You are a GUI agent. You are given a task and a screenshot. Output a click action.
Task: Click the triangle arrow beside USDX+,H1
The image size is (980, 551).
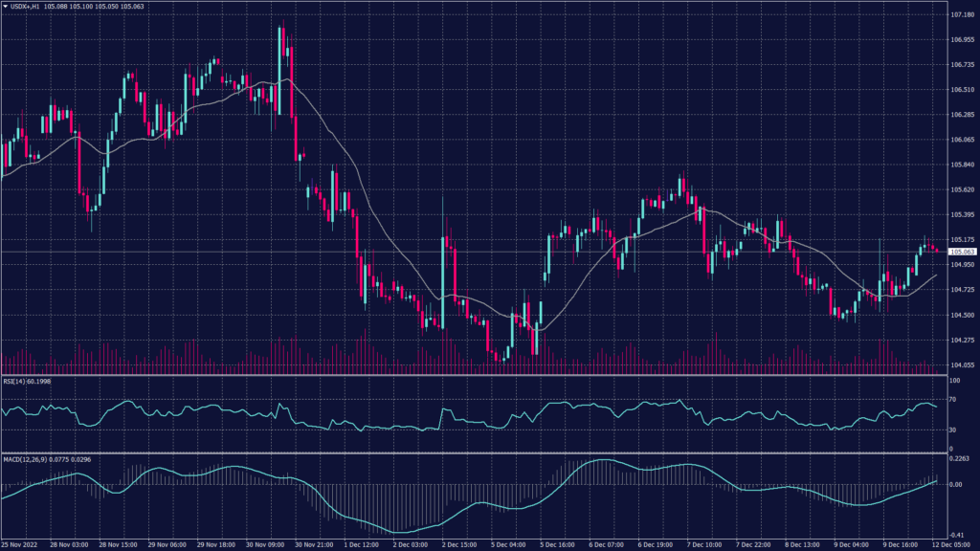(6, 7)
